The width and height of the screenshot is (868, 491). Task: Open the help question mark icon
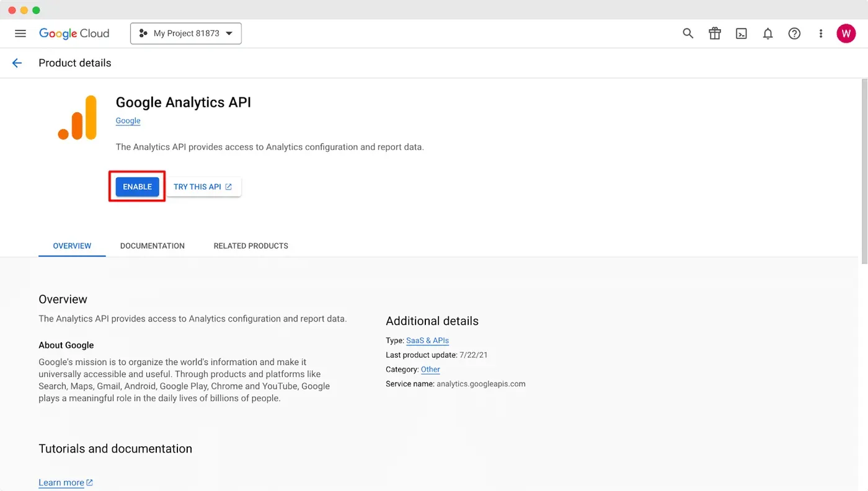pyautogui.click(x=794, y=33)
